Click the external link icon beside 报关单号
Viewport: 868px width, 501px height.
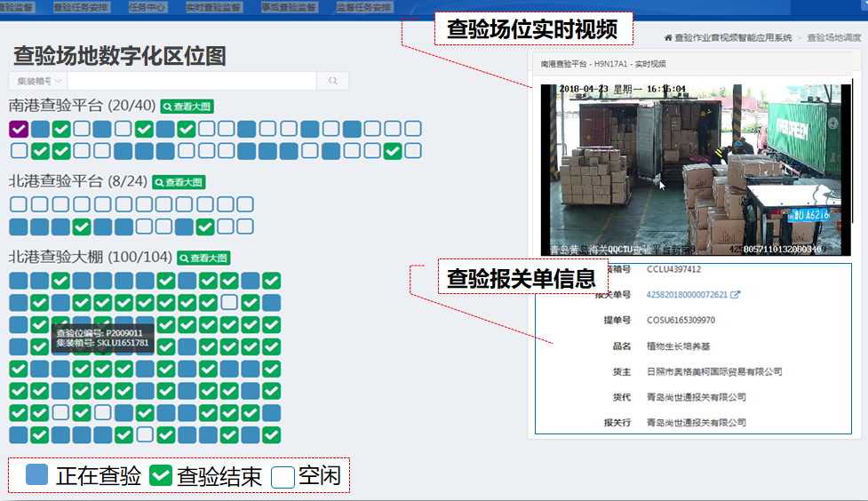(x=735, y=295)
